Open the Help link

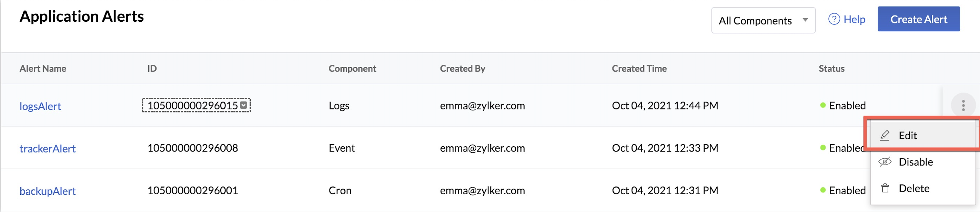click(854, 19)
